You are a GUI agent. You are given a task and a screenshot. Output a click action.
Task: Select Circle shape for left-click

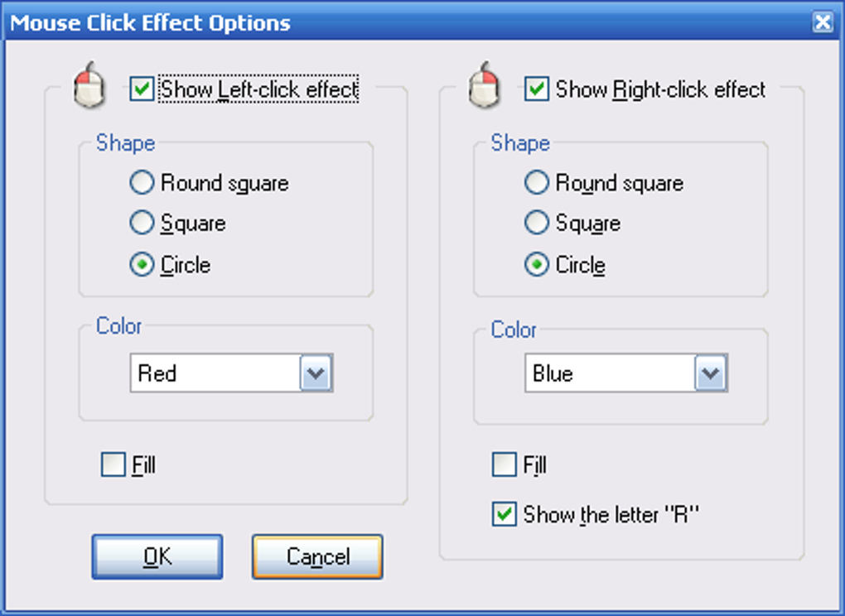pyautogui.click(x=142, y=264)
